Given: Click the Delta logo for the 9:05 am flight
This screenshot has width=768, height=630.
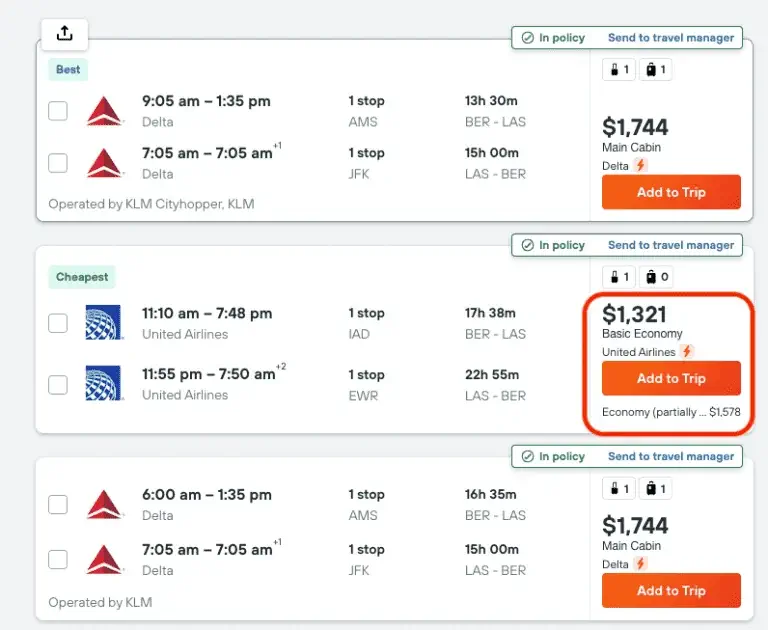Looking at the screenshot, I should pos(103,111).
